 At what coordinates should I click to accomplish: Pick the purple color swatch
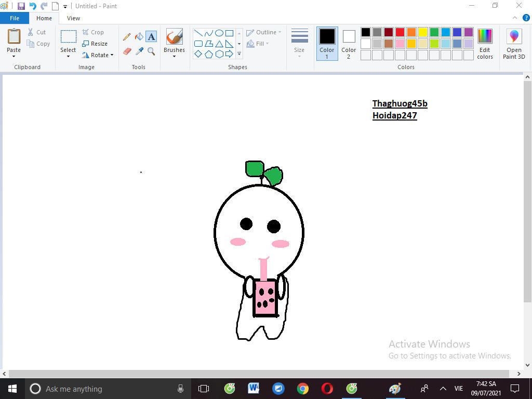pyautogui.click(x=468, y=32)
